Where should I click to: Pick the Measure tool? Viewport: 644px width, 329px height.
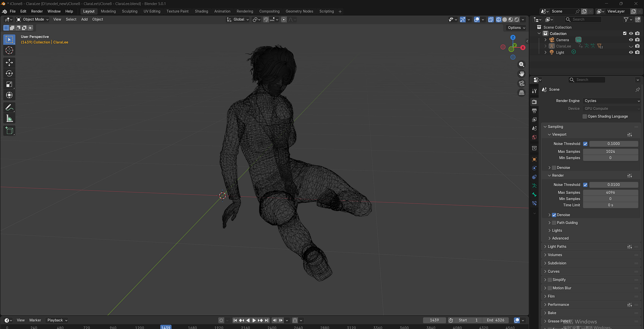(9, 118)
